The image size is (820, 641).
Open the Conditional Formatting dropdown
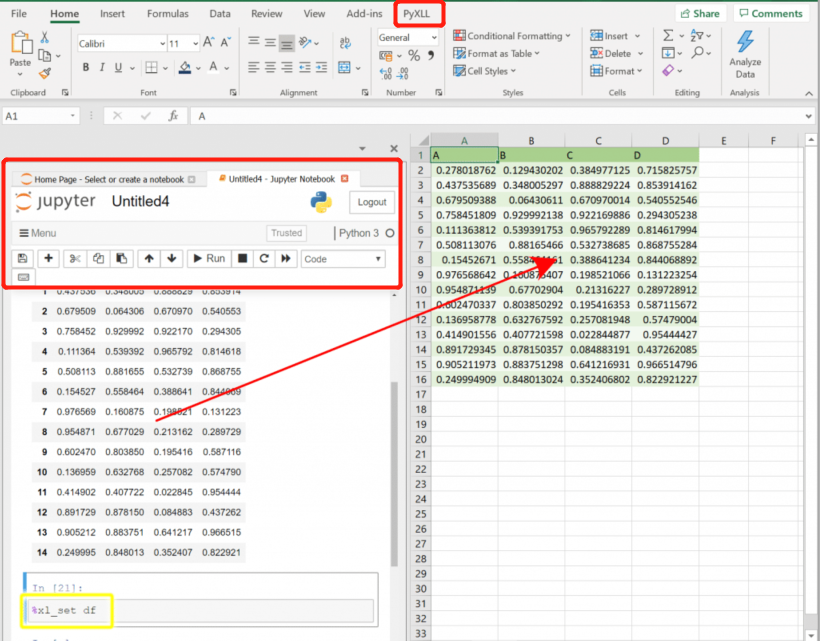tap(511, 36)
